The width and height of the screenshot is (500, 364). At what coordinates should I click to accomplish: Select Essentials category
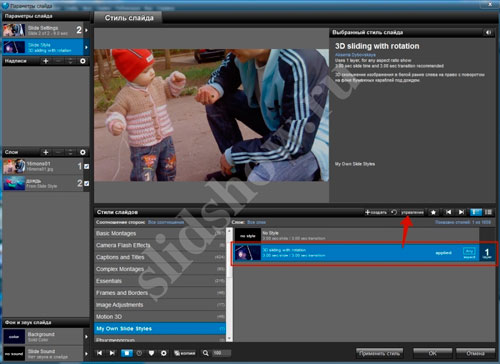pyautogui.click(x=160, y=281)
